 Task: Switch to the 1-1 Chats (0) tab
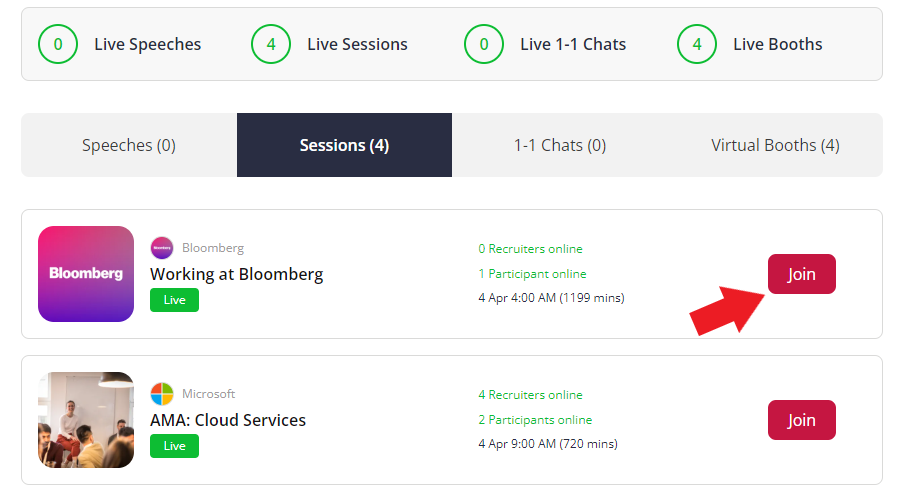click(560, 145)
